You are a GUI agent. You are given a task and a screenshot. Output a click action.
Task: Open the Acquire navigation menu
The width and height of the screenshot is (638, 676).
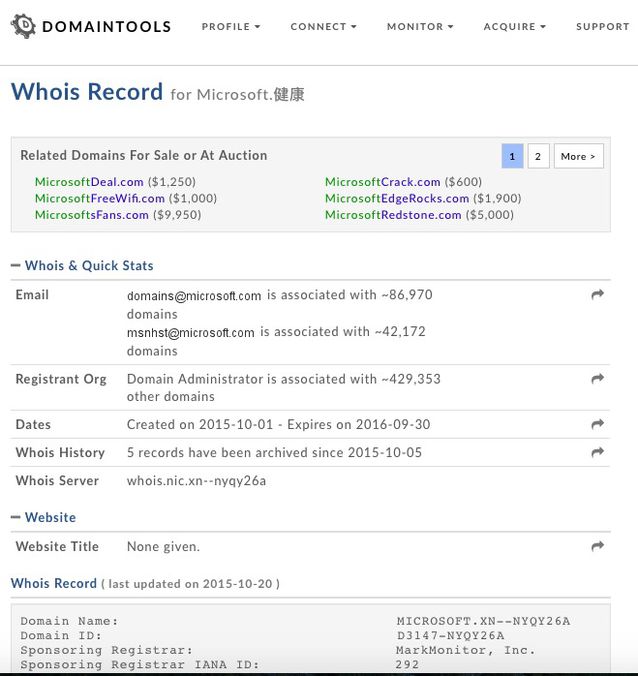(x=514, y=27)
